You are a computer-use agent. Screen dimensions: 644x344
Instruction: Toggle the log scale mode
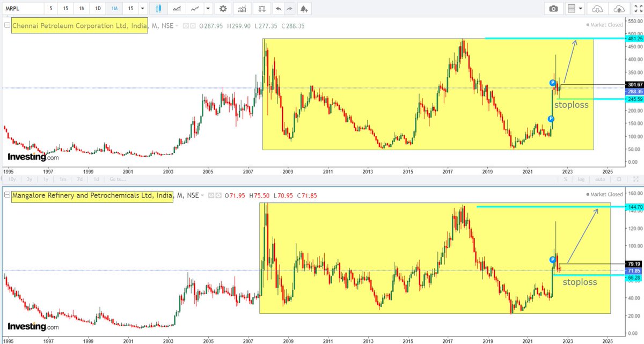click(582, 179)
